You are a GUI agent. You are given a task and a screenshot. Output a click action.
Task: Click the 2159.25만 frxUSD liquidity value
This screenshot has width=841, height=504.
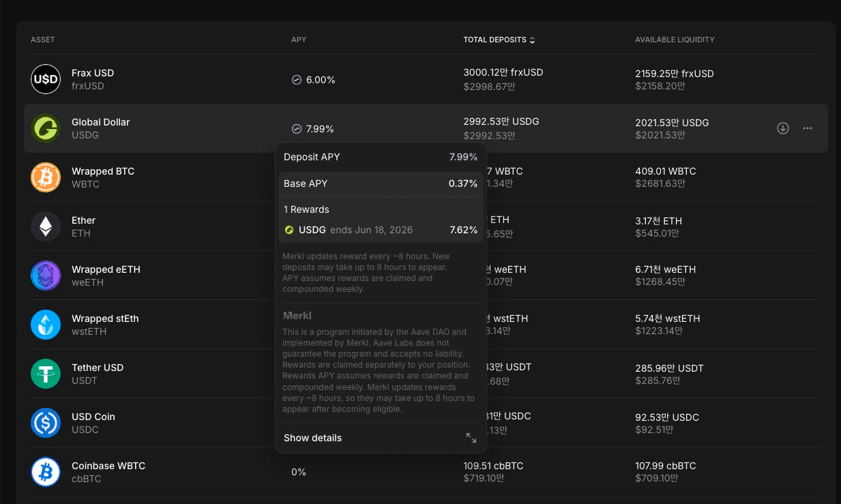(x=675, y=73)
